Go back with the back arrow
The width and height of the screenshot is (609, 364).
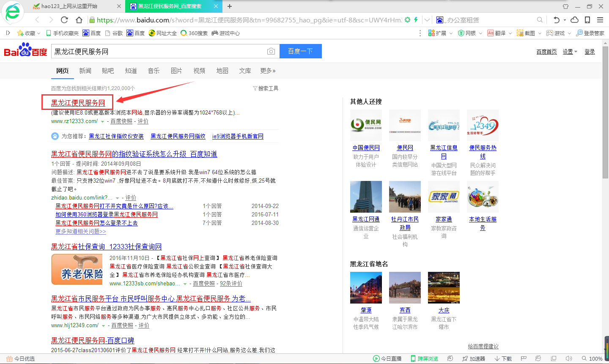click(x=37, y=20)
